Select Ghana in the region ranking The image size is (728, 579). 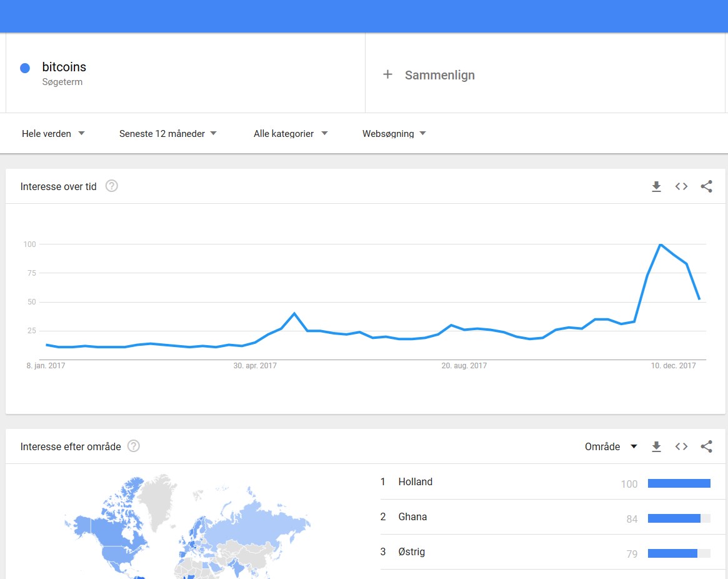(x=412, y=516)
